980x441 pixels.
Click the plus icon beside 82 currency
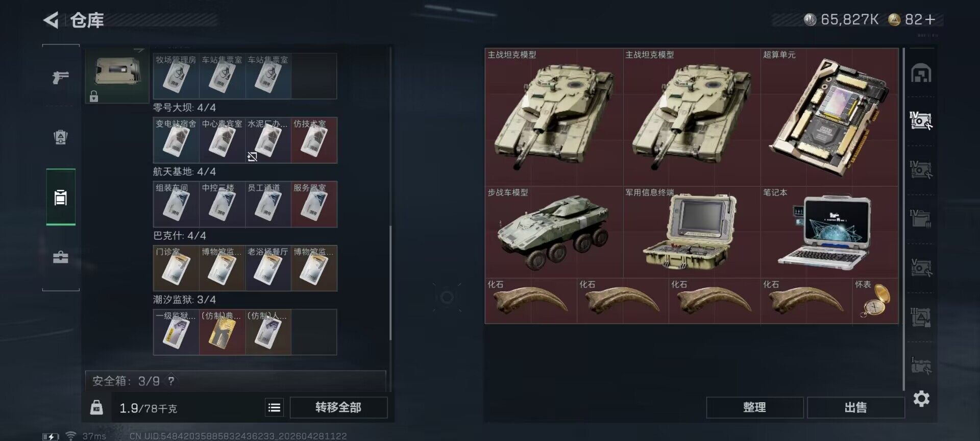[x=930, y=20]
